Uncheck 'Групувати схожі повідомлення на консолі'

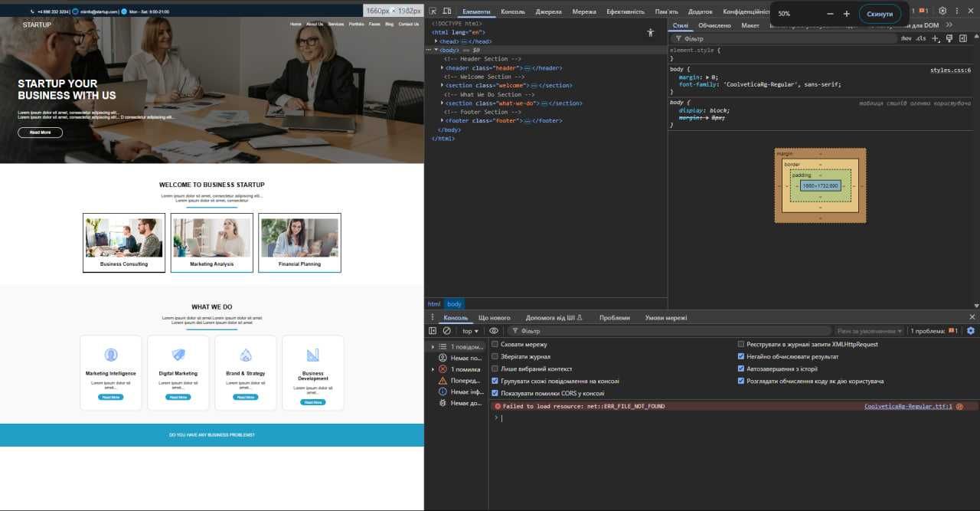[x=495, y=381]
